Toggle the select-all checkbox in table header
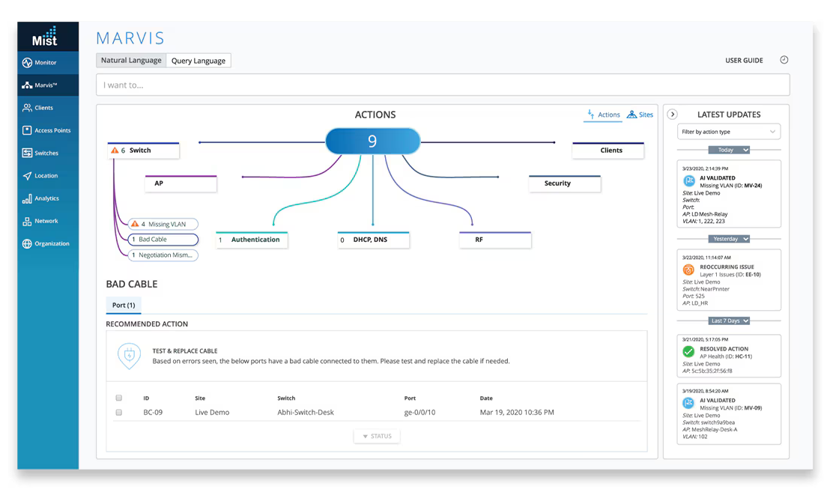 [119, 398]
